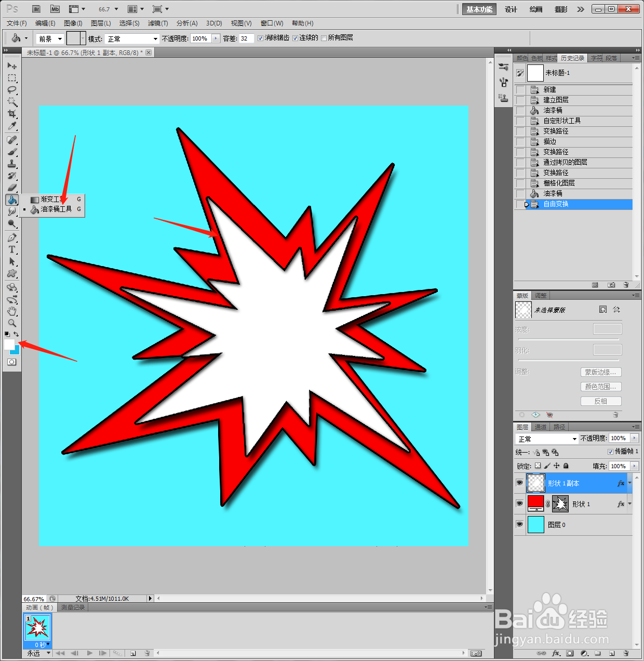Viewport: 644px width, 661px height.
Task: Select the Rectangular Marquee tool
Action: (x=12, y=78)
